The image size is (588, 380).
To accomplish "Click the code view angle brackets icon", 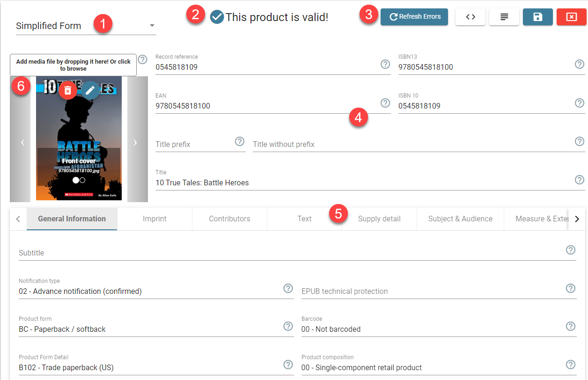I will pyautogui.click(x=470, y=17).
